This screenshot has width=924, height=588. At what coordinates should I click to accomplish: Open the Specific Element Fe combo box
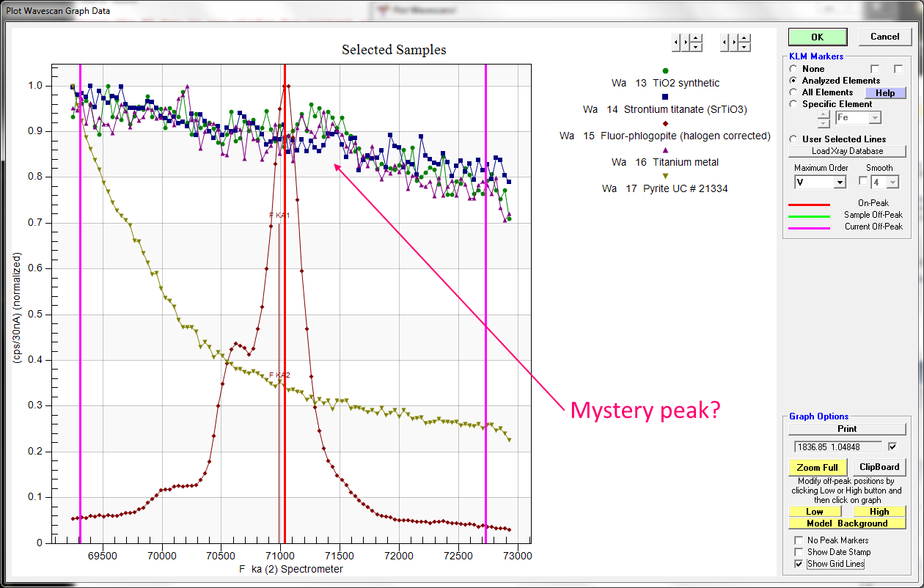coord(874,118)
